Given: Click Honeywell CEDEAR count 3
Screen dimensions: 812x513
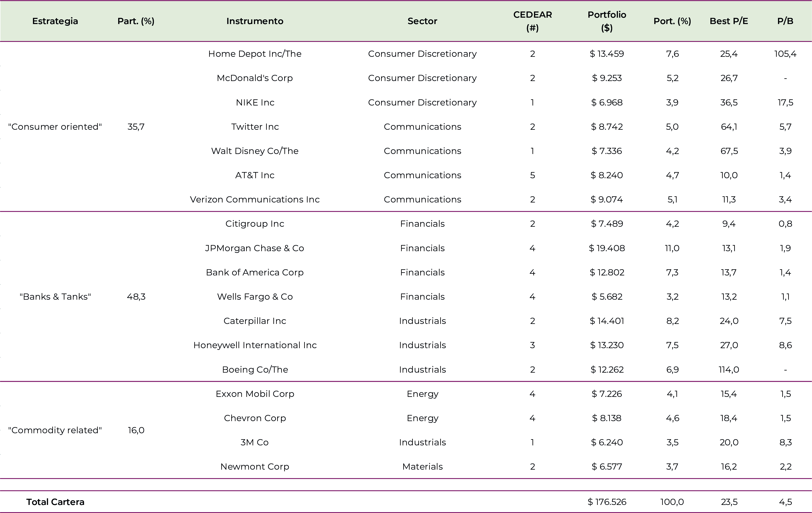Looking at the screenshot, I should tap(532, 345).
